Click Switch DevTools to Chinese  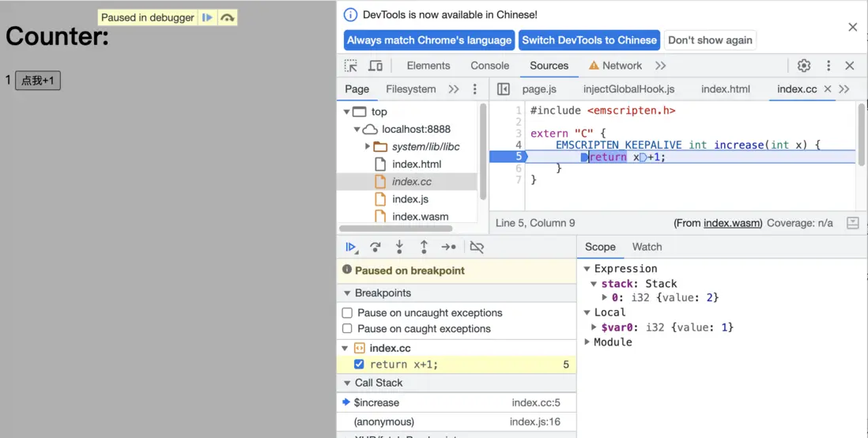click(589, 40)
